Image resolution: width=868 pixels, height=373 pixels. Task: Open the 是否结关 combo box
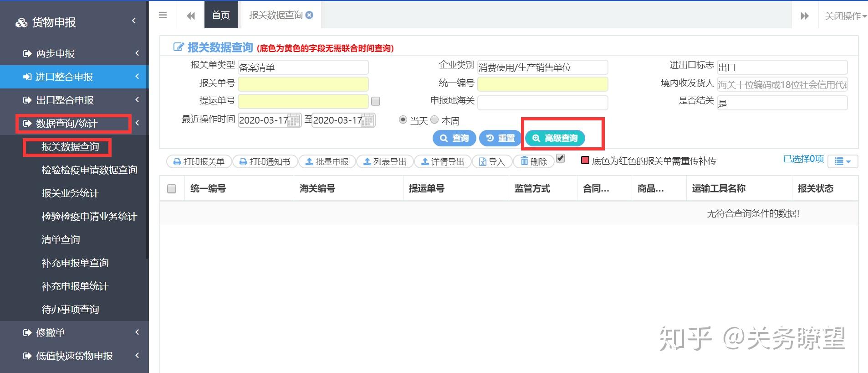782,103
